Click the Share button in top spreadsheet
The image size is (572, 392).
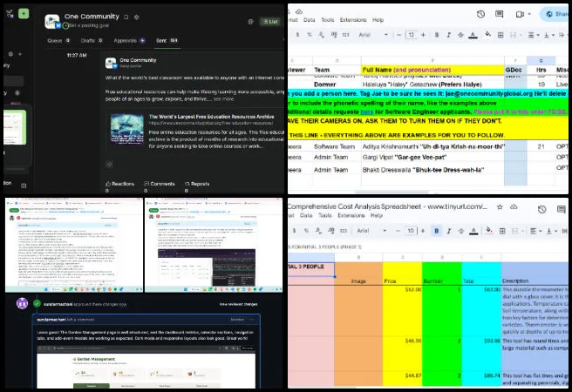(555, 14)
